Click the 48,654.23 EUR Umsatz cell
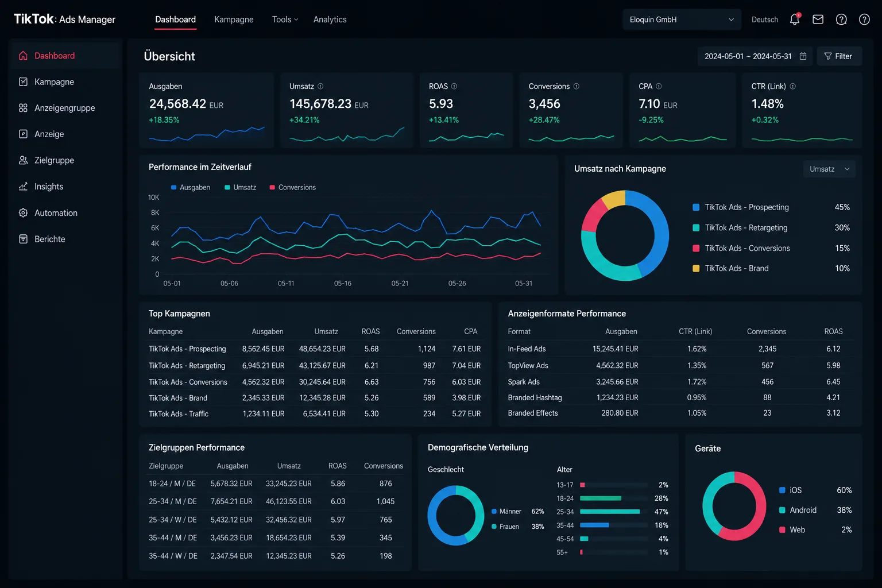 tap(322, 349)
